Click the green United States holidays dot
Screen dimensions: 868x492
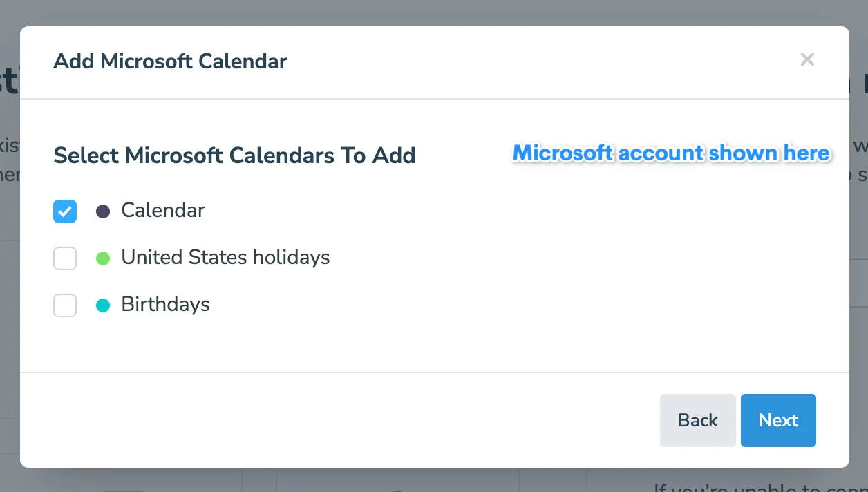[102, 258]
